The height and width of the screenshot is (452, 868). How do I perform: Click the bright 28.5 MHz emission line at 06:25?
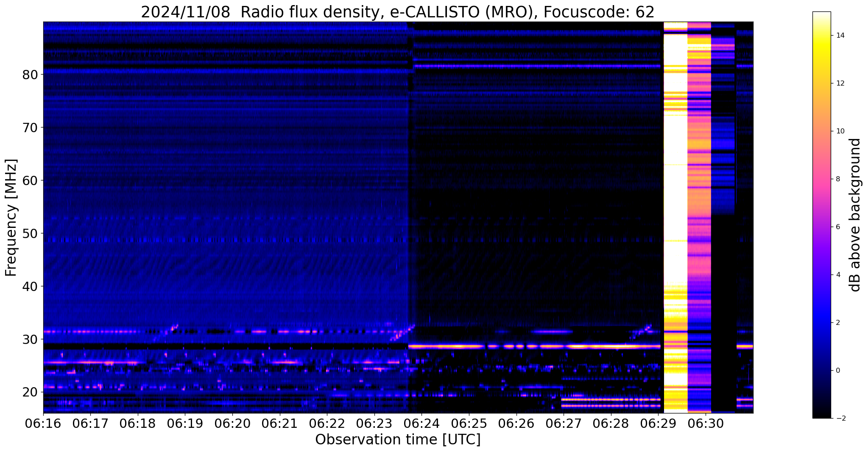pyautogui.click(x=469, y=347)
